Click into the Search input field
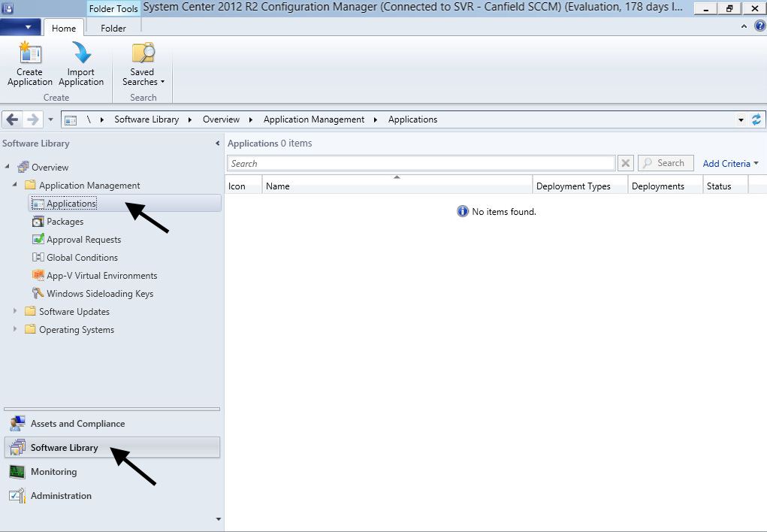767x532 pixels. pos(421,163)
